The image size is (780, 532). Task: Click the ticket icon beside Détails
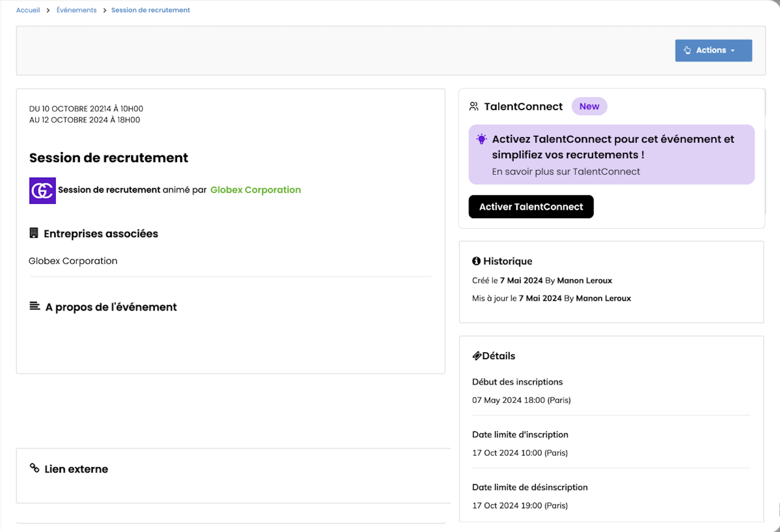click(477, 356)
